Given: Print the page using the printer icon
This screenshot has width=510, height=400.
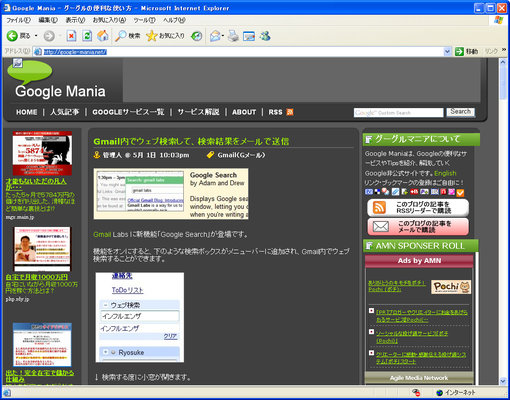Looking at the screenshot, I should pos(233,36).
